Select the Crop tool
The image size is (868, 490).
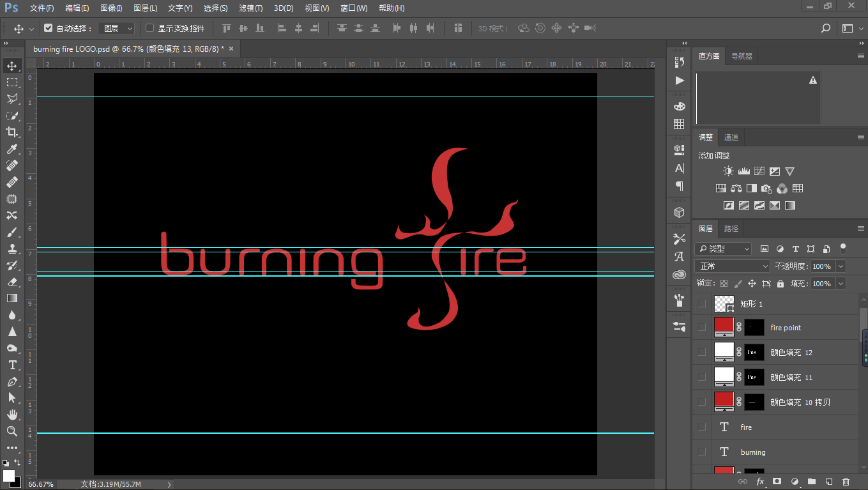click(x=11, y=132)
